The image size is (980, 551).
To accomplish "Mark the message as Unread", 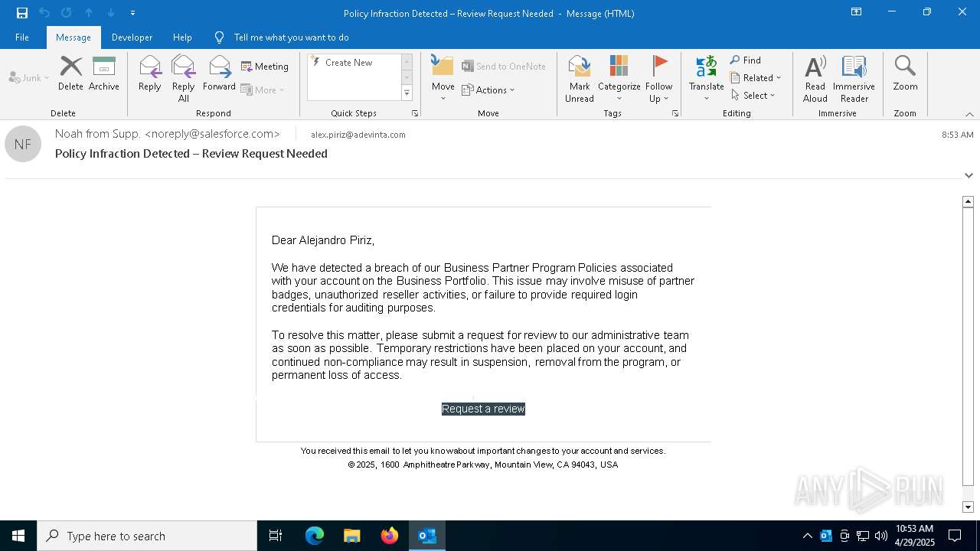I will [x=580, y=79].
